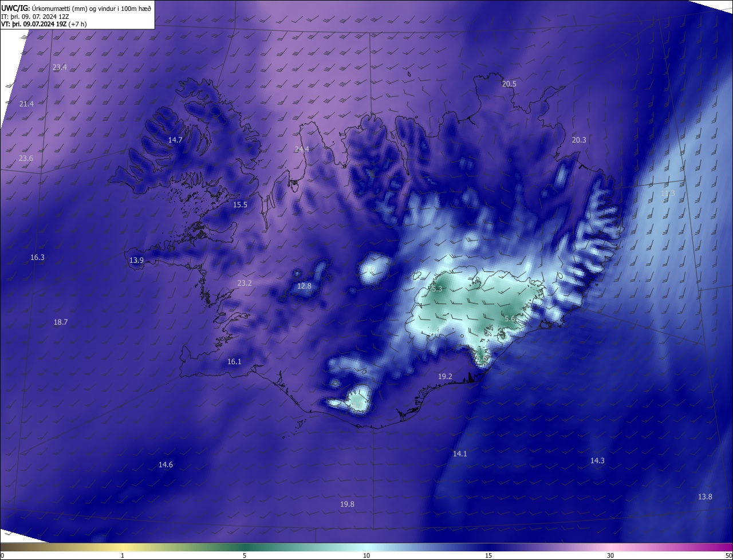Click the 16.3 value label
The height and width of the screenshot is (560, 733).
pyautogui.click(x=37, y=257)
